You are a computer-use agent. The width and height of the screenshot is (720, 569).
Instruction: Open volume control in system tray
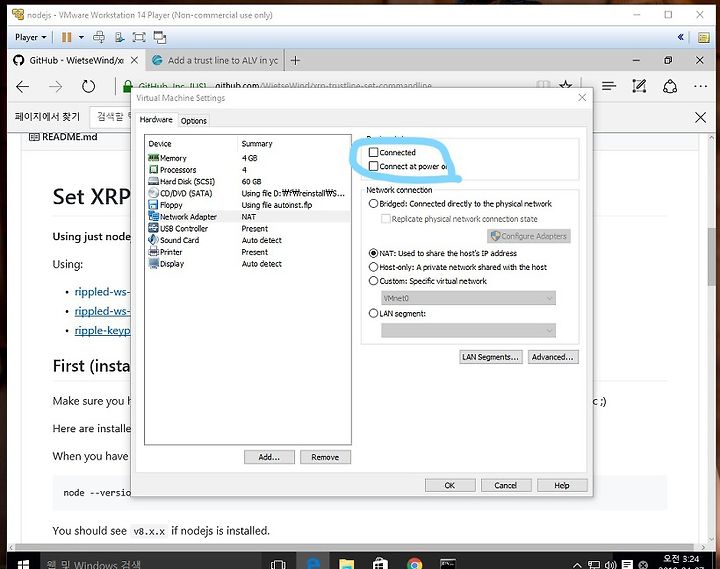pos(611,565)
